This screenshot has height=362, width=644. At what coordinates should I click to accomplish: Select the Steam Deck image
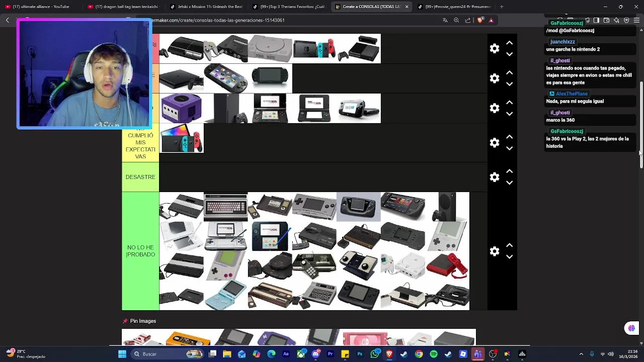click(x=403, y=207)
